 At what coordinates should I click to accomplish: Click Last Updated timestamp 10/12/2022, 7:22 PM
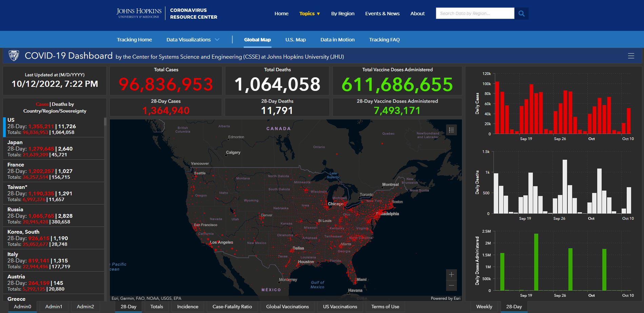[55, 84]
